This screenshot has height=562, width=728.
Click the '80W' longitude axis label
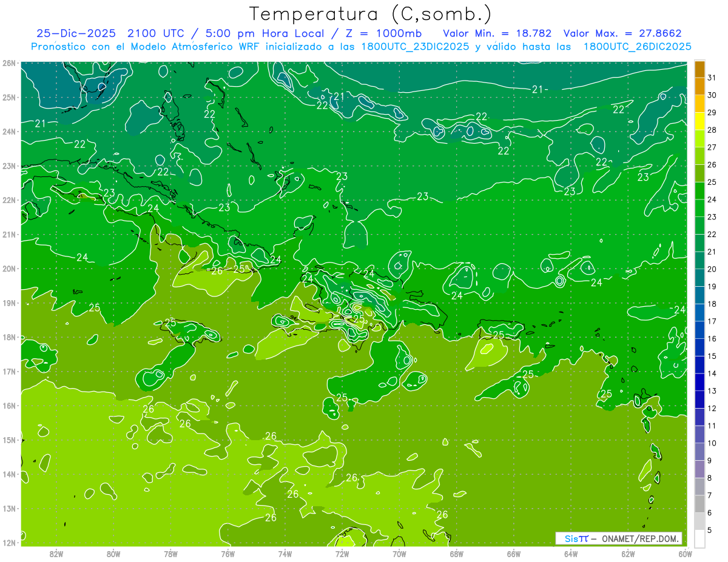(x=113, y=554)
